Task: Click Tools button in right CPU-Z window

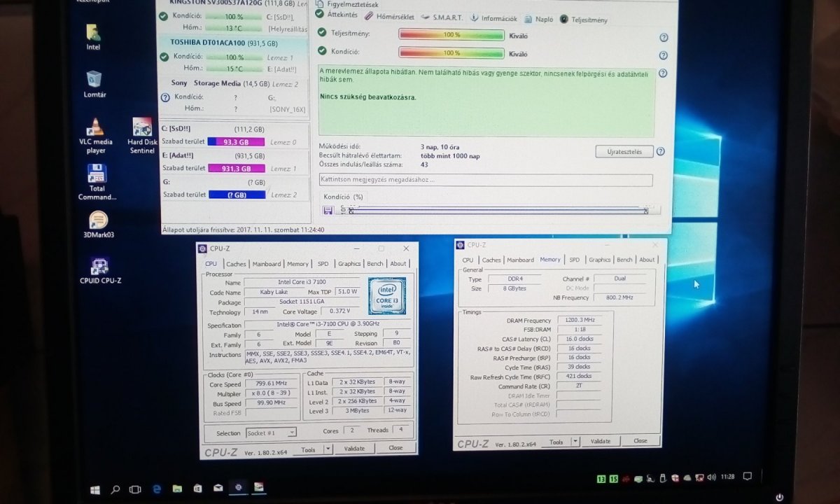Action: pyautogui.click(x=556, y=442)
